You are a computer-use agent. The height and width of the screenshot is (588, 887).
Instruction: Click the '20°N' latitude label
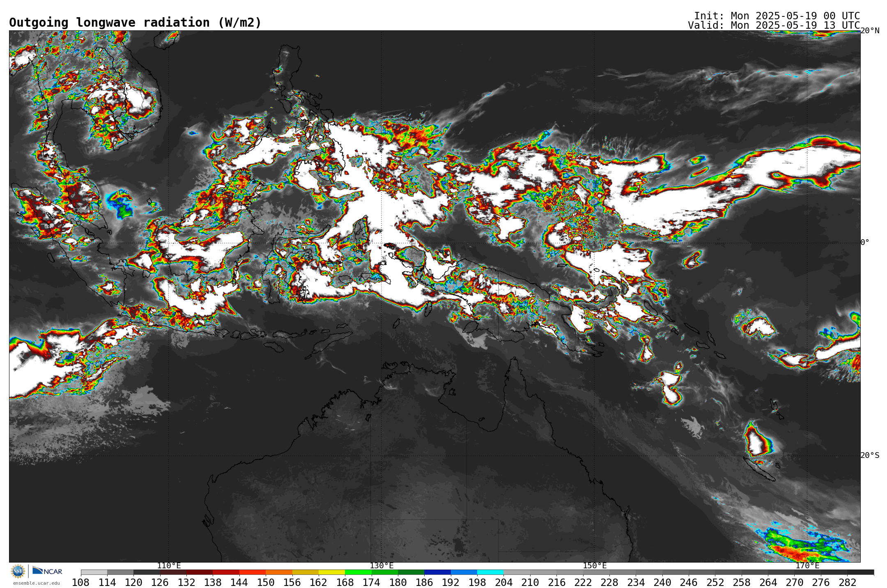870,31
